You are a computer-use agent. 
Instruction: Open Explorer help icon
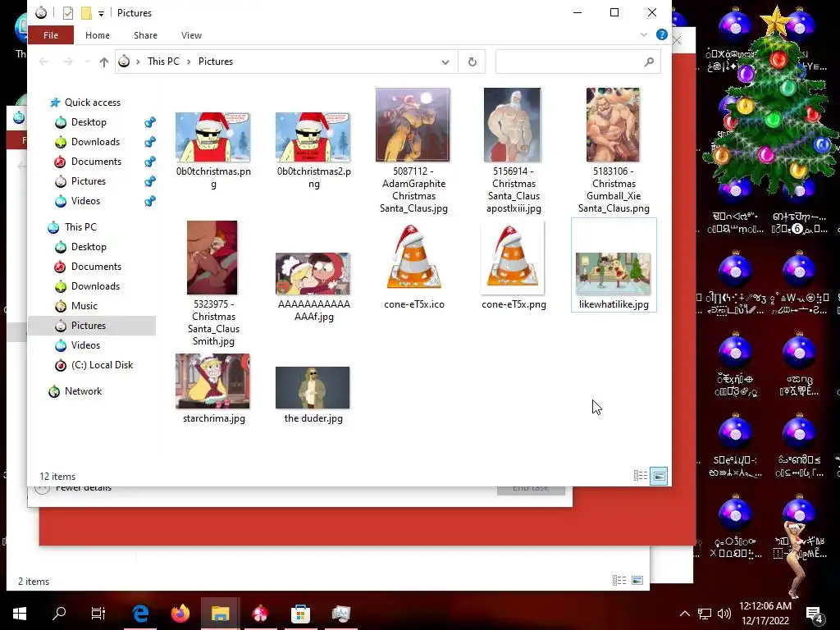coord(662,34)
